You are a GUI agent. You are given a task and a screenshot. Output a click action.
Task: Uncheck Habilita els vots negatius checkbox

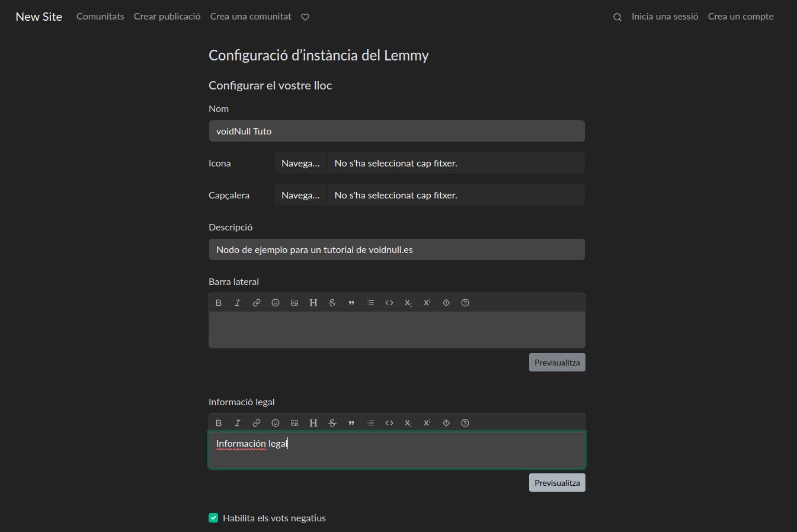[x=213, y=518]
